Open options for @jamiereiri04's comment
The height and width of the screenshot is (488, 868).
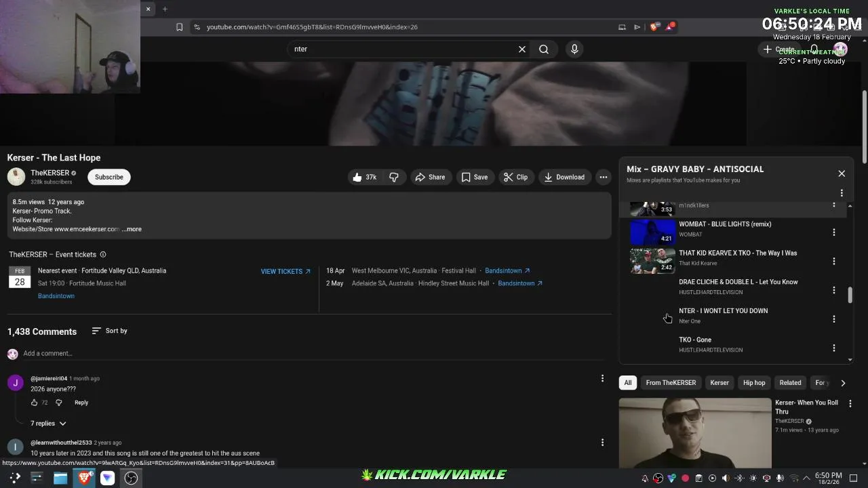[x=602, y=378]
